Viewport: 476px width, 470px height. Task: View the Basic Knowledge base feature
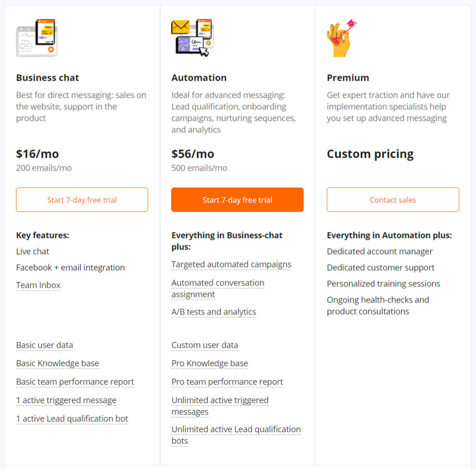(57, 363)
